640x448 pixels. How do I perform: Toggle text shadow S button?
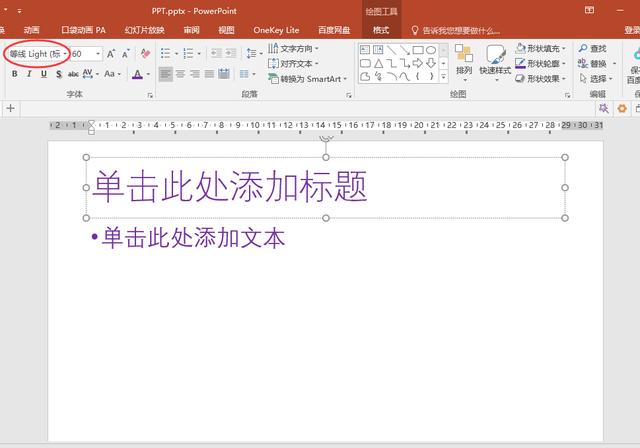click(x=59, y=74)
